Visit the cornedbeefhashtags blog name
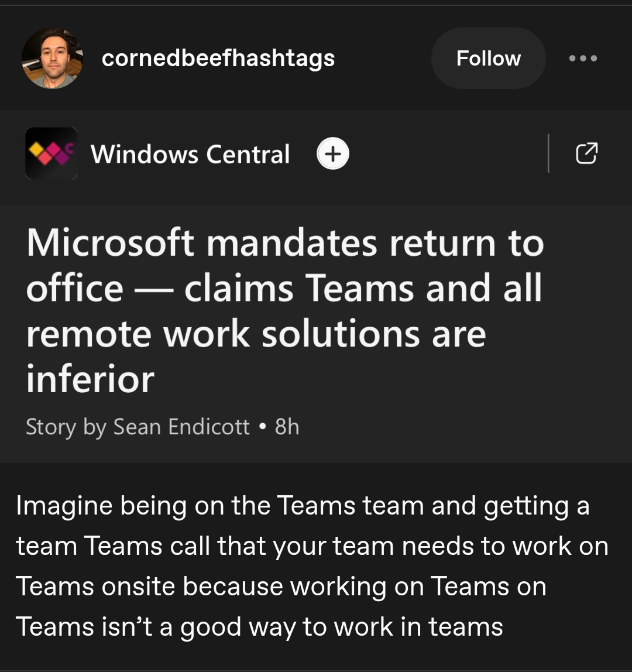 [x=218, y=58]
